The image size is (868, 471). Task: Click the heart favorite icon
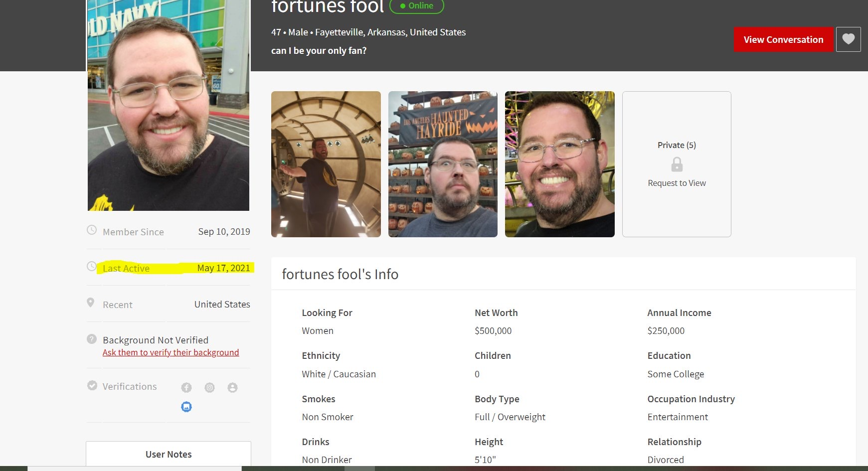848,39
